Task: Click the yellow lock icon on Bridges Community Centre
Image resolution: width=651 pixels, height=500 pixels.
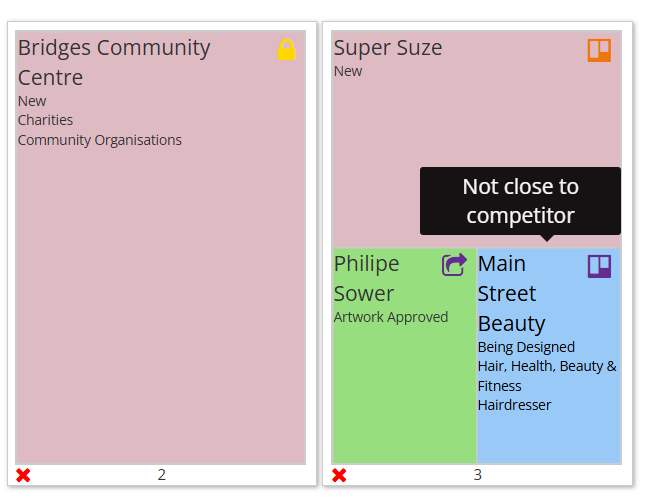Action: tap(287, 49)
